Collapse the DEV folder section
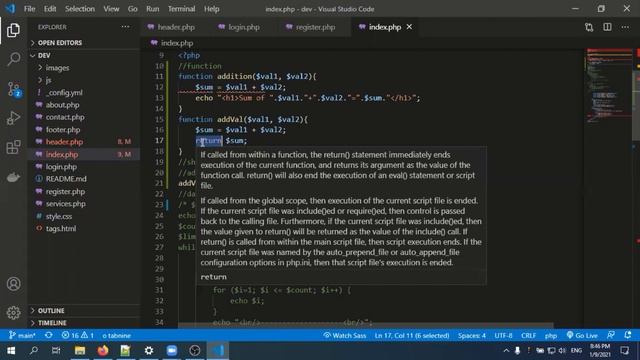The image size is (640, 360). [x=84, y=56]
